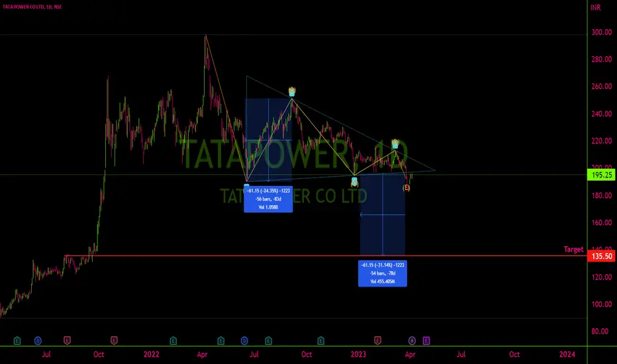The image size is (617, 364).
Task: Click the 280.00 price axis label
Action: 602,60
